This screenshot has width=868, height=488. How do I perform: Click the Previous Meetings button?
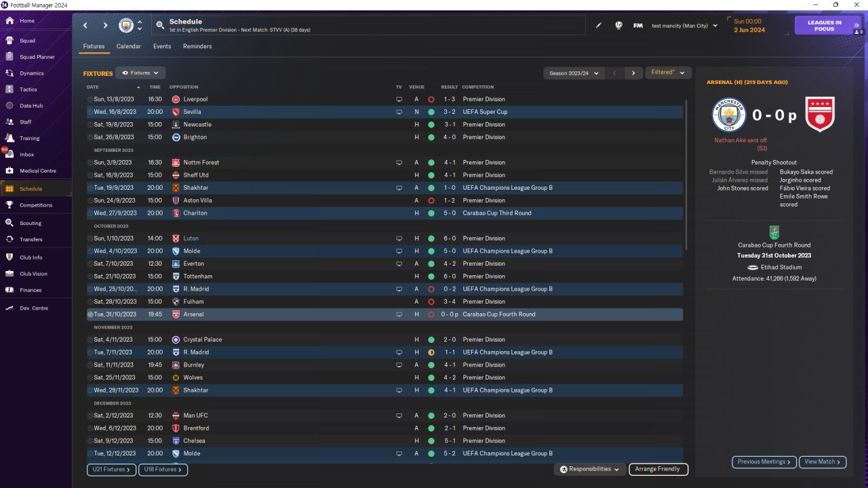coord(764,462)
